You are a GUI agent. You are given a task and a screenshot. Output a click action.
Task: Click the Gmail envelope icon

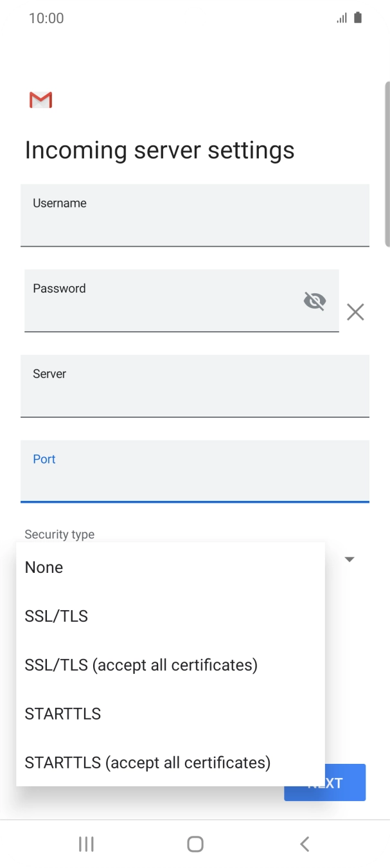click(40, 100)
